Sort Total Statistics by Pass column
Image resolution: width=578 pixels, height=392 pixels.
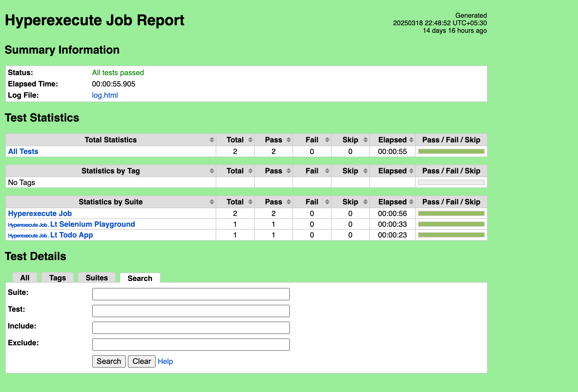point(273,140)
